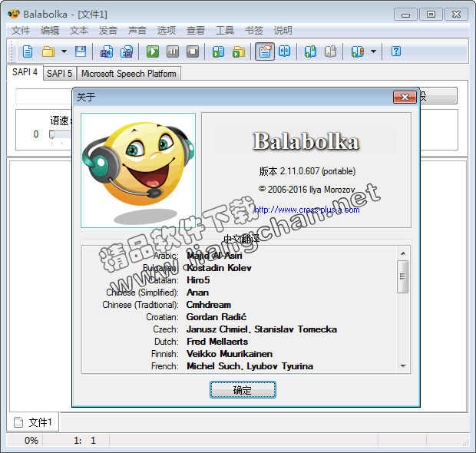Screen dimensions: 476x453
Task: Minimize the Balabolka window
Action: [405, 15]
